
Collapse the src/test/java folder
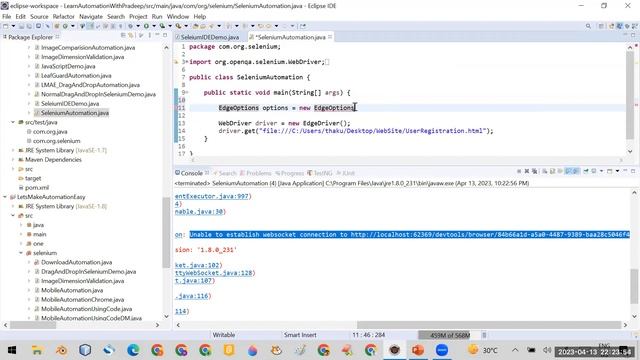tap(13, 122)
